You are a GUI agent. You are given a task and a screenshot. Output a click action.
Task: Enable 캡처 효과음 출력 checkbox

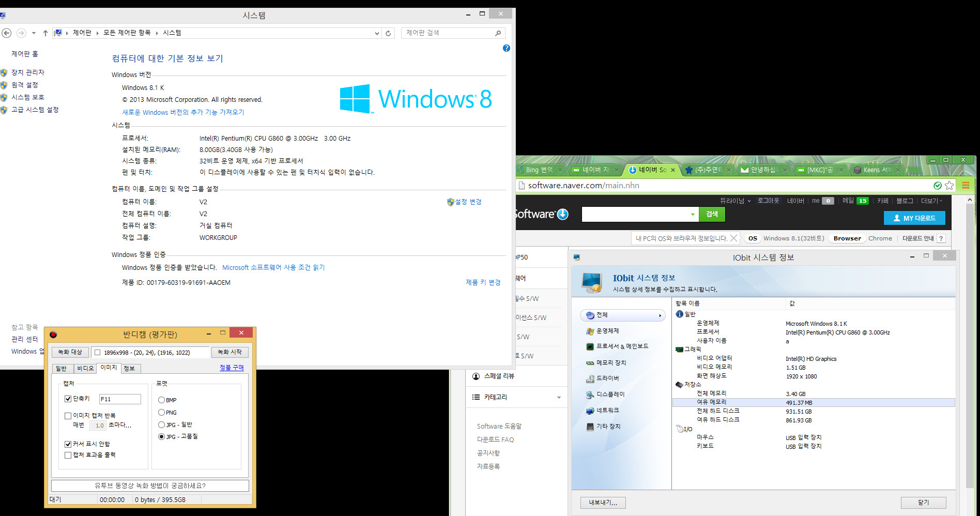point(68,455)
